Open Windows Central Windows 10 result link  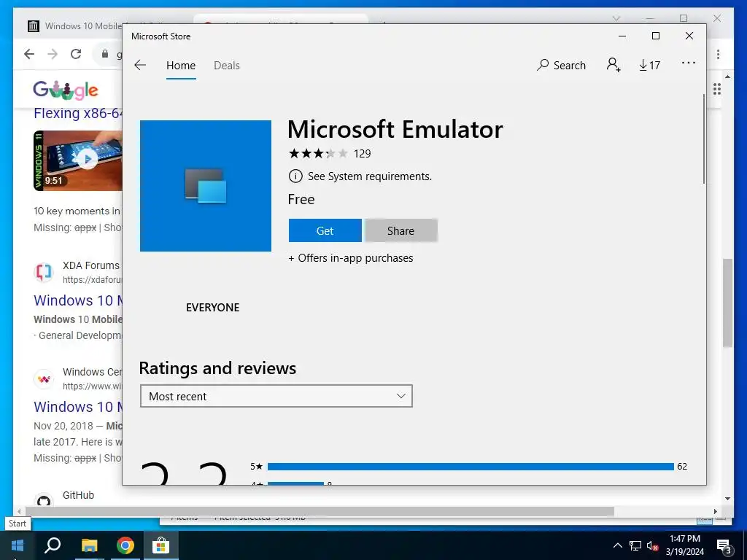coord(78,407)
